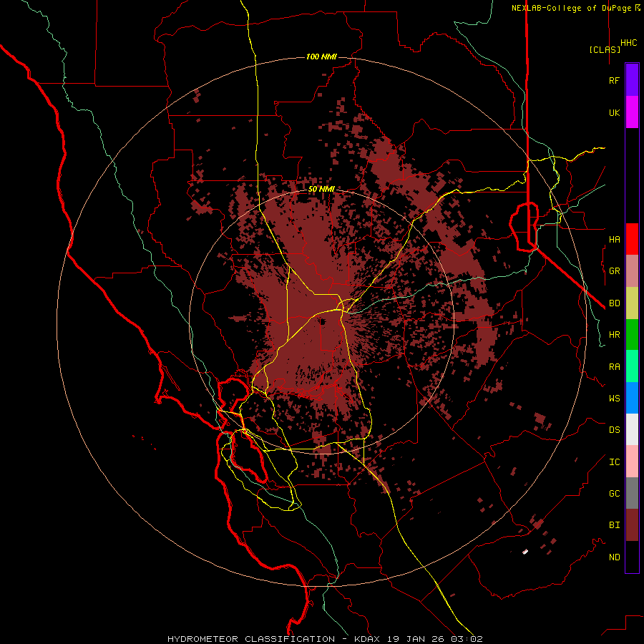Click the UK legend label
This screenshot has height=644, width=644.
click(x=614, y=112)
